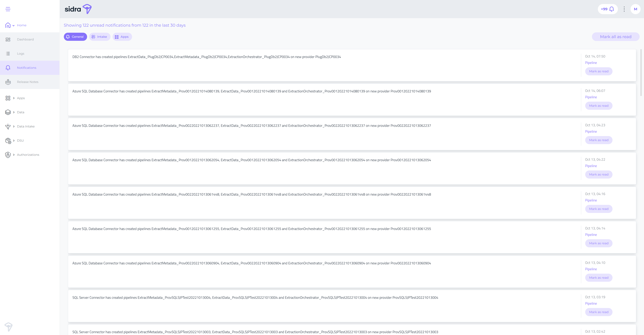Click the user avatar M

635,9
